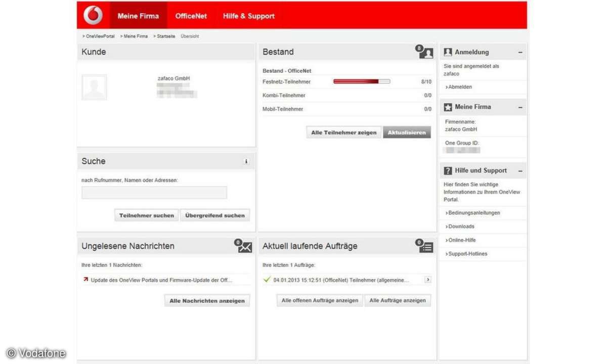Viewport: 607px width, 364px height.
Task: Click the Anmeldung person icon
Action: click(448, 52)
